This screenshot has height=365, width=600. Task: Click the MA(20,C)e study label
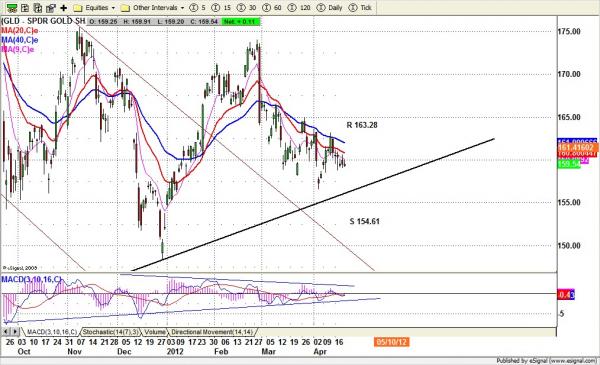click(20, 31)
